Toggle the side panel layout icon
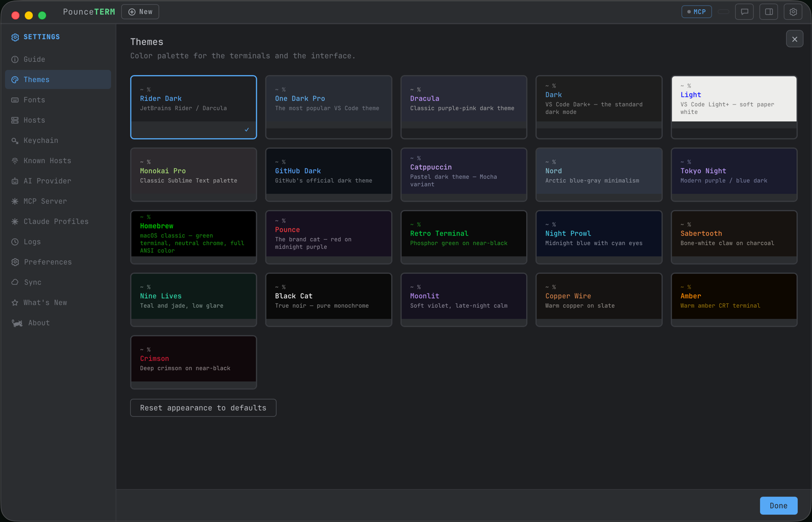This screenshot has height=522, width=812. coord(769,12)
